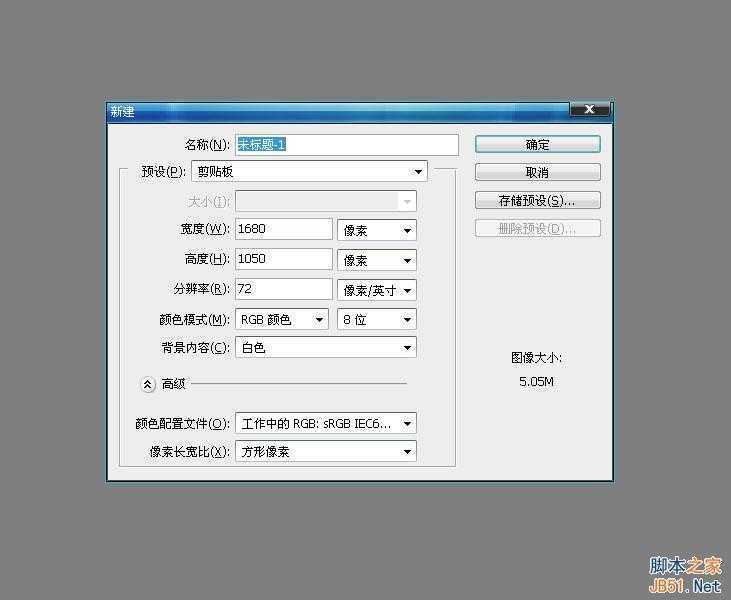Image resolution: width=731 pixels, height=600 pixels.
Task: Click the 分辨率 value field 72
Action: (284, 289)
